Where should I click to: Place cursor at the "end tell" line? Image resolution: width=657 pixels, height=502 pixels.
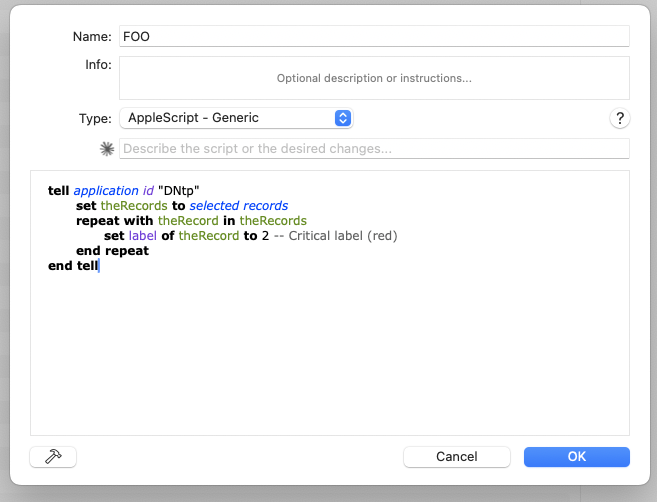coord(73,265)
